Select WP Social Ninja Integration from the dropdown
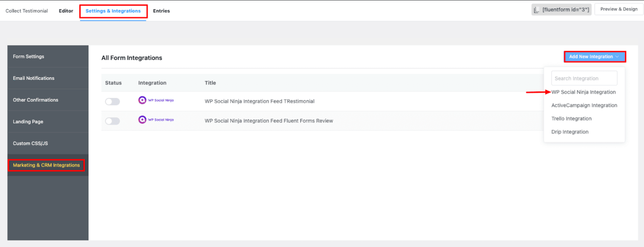Screen dimensions: 644x247 [x=583, y=92]
